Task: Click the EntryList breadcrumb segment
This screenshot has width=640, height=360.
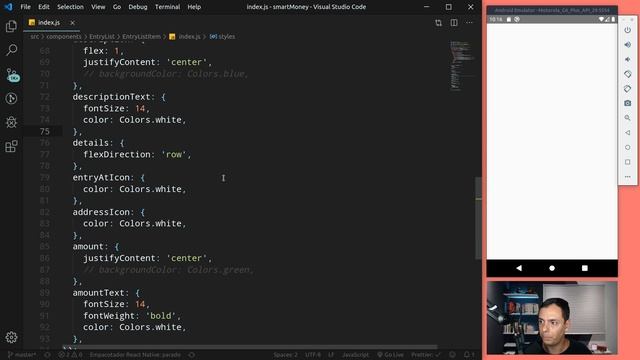Action: pyautogui.click(x=102, y=37)
